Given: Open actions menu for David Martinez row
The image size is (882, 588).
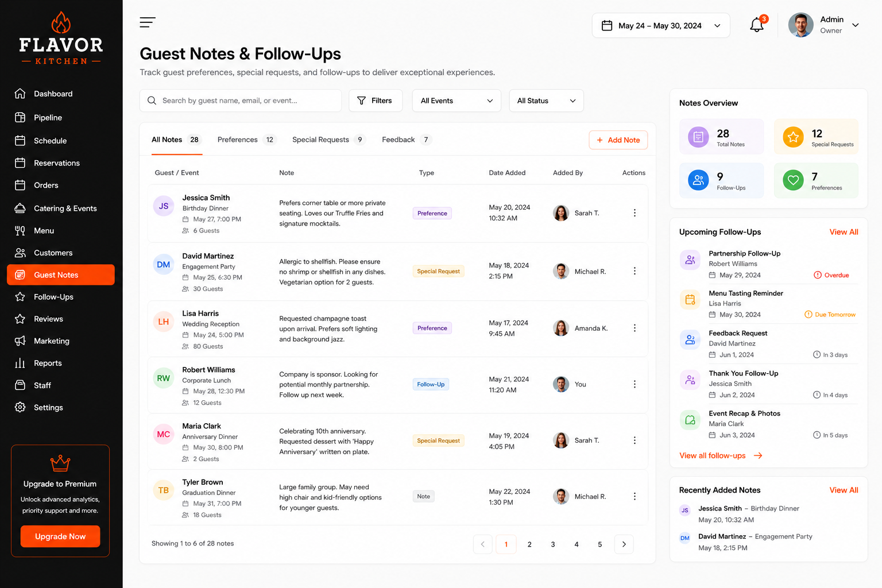Looking at the screenshot, I should click(635, 271).
